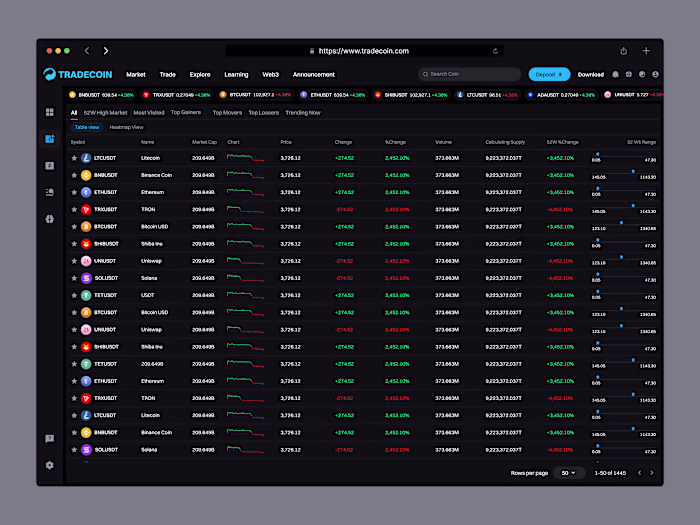This screenshot has width=700, height=525.
Task: Click 52 Wk Range slider in first BTCUSDT row
Action: coord(624,223)
